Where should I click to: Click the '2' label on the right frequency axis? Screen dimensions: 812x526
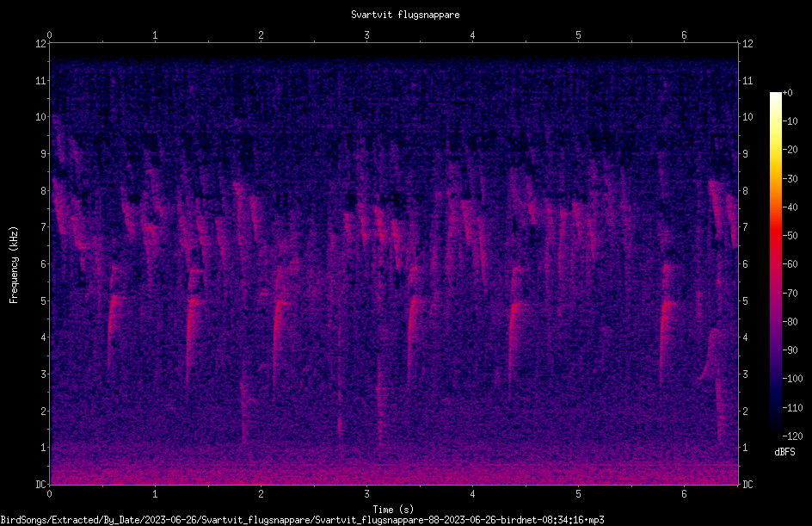(x=745, y=411)
